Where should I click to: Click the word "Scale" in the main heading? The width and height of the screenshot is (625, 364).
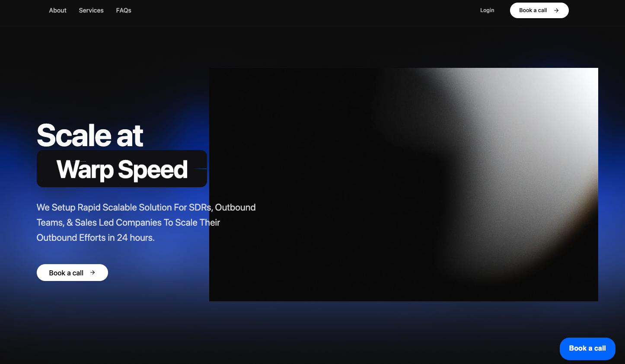point(74,136)
